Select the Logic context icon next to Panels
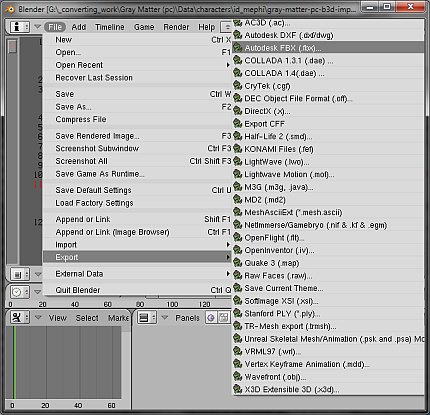Image resolution: width=430 pixels, height=415 pixels. (x=211, y=318)
